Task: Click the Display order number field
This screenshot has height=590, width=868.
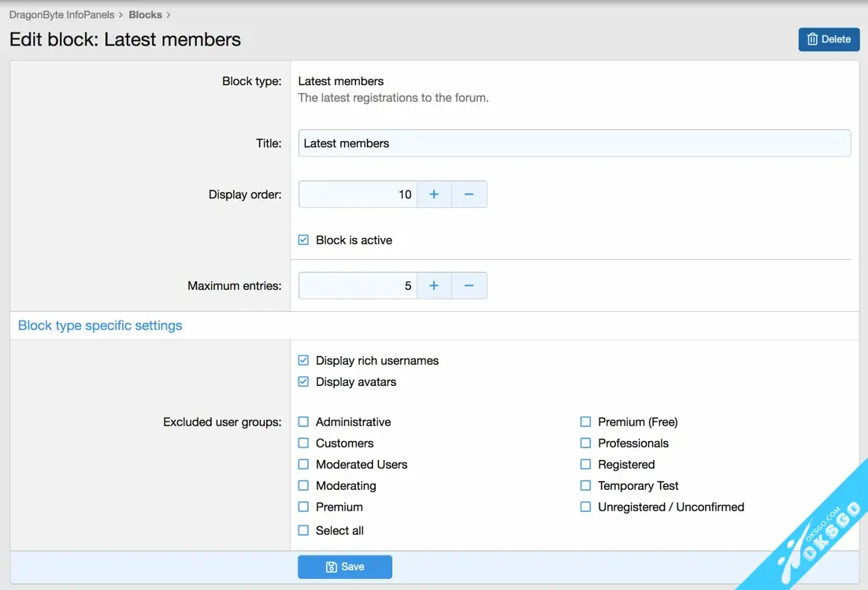Action: [358, 195]
